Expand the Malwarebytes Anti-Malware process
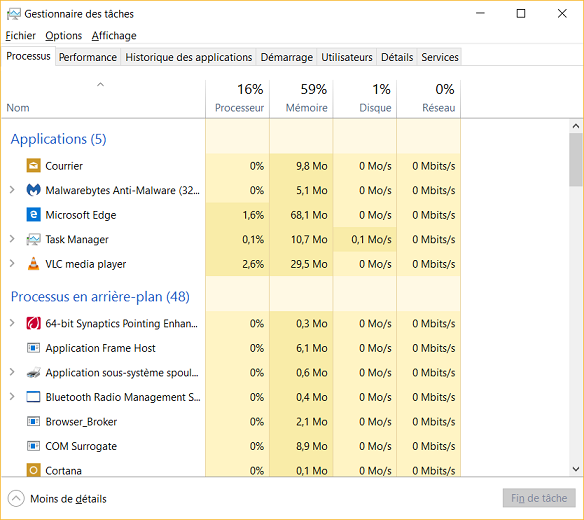This screenshot has height=520, width=584. pos(12,190)
